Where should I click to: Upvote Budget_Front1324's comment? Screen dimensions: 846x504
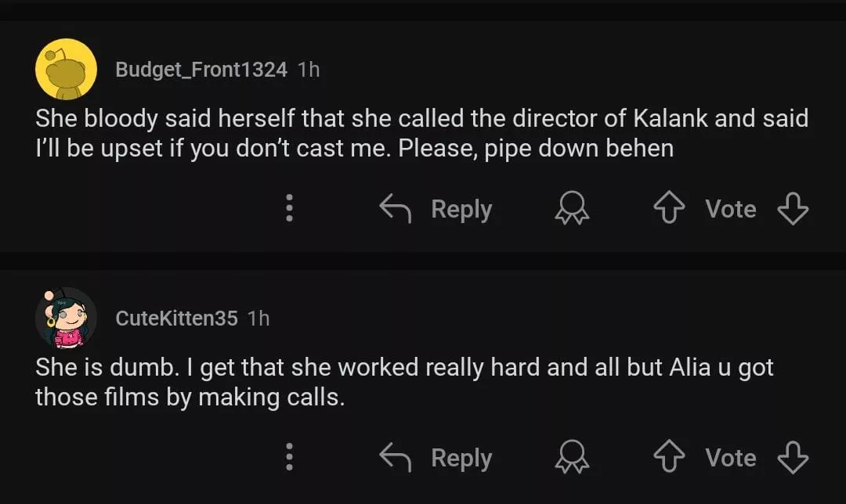pos(668,209)
